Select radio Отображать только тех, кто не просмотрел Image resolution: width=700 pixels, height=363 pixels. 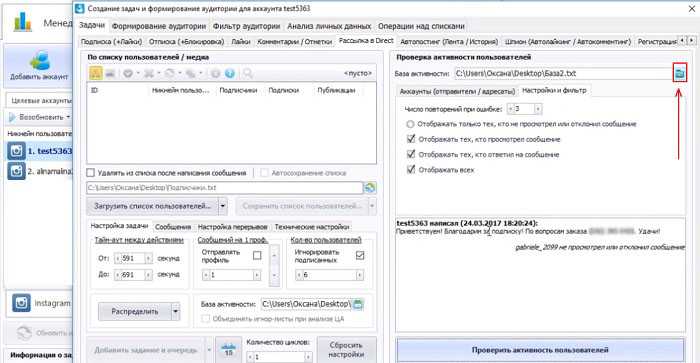(410, 124)
